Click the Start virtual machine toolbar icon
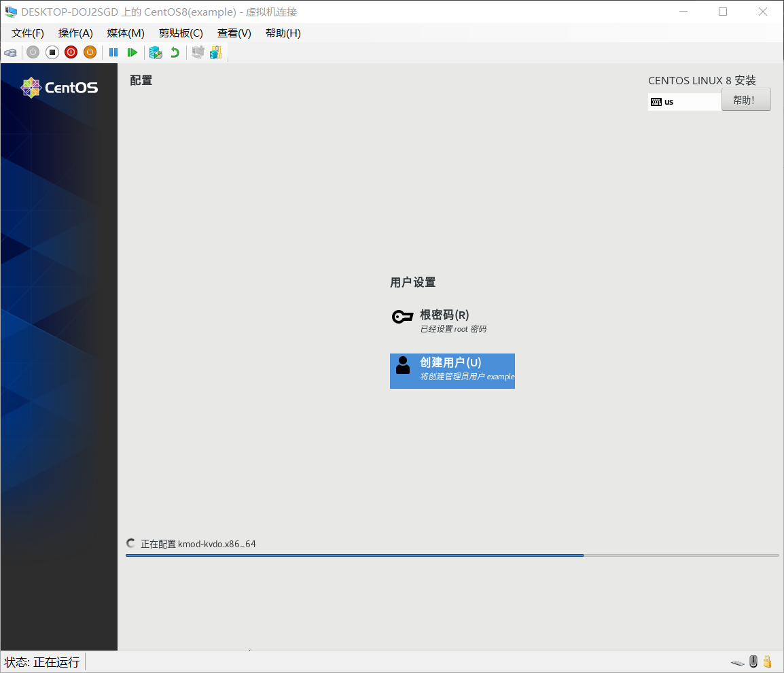 pos(33,52)
